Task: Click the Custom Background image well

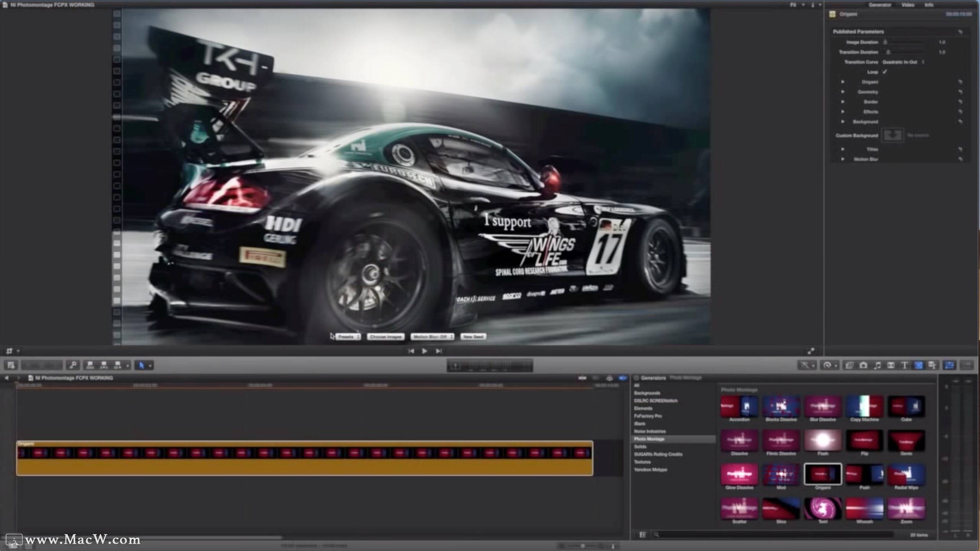Action: pos(893,135)
